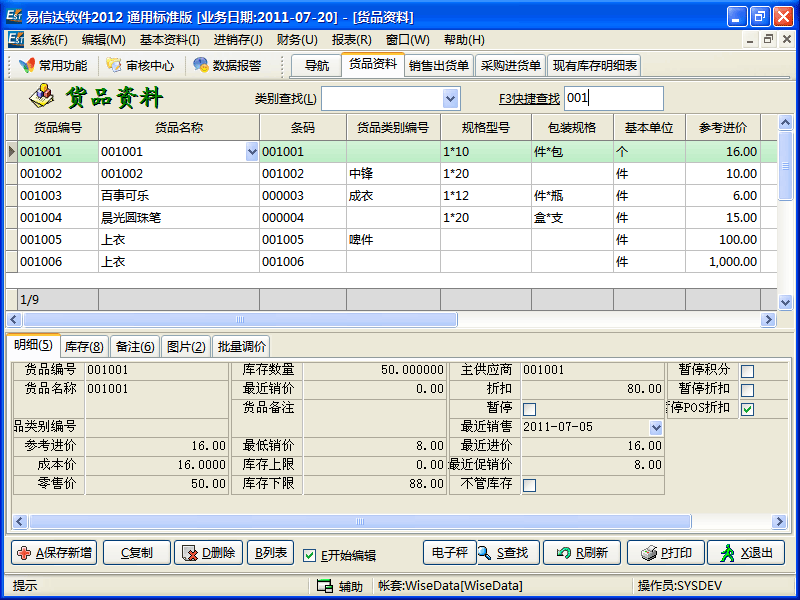Expand 货品名称 dropdown in first row
Viewport: 800px width, 600px height.
252,152
